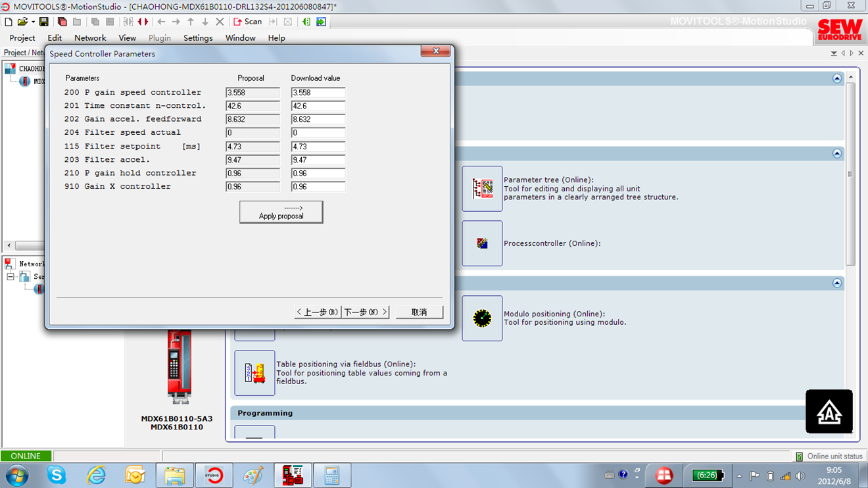Screen dimensions: 868x488
Task: Click the New document toolbar icon
Action: click(9, 22)
